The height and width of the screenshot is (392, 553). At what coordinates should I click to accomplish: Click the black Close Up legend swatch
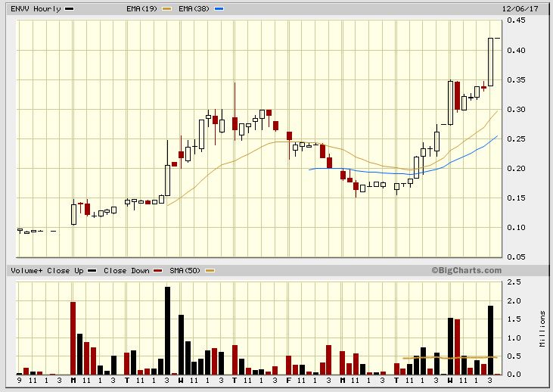click(92, 271)
